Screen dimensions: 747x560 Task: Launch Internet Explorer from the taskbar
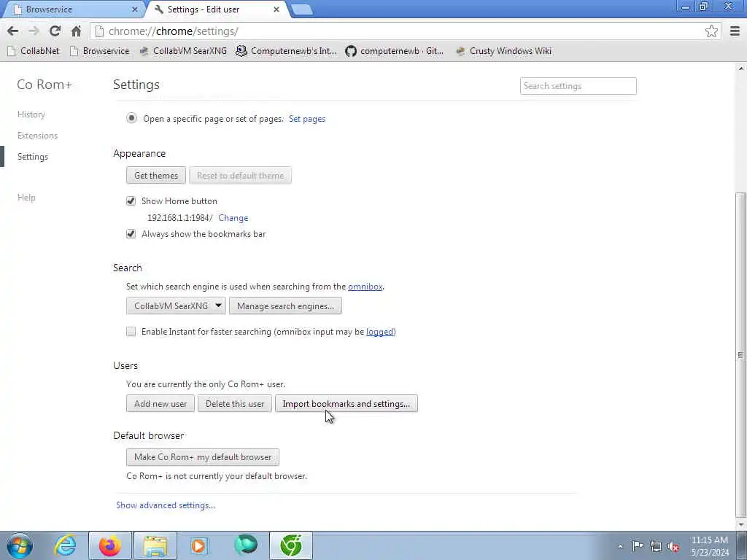click(x=65, y=545)
